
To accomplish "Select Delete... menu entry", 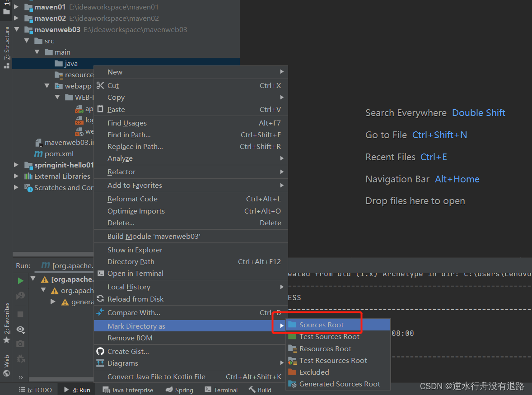I will 191,223.
